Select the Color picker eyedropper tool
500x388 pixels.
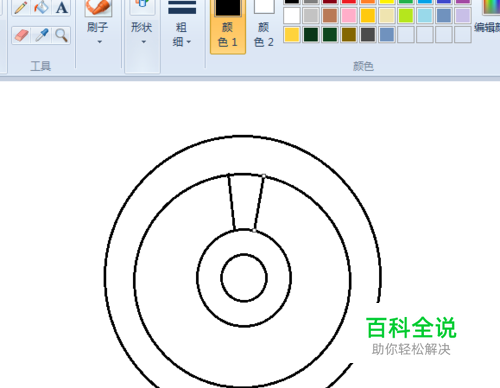pos(41,35)
